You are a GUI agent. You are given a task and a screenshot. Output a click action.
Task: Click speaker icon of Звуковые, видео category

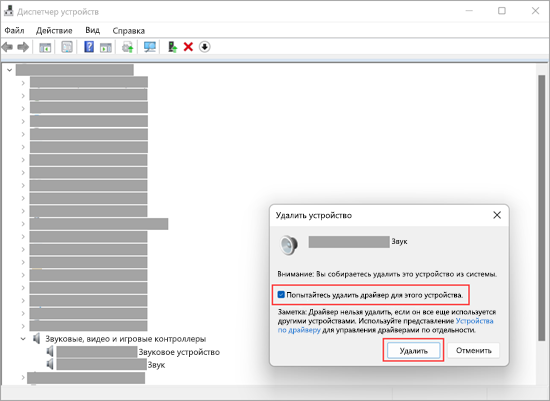click(x=36, y=339)
